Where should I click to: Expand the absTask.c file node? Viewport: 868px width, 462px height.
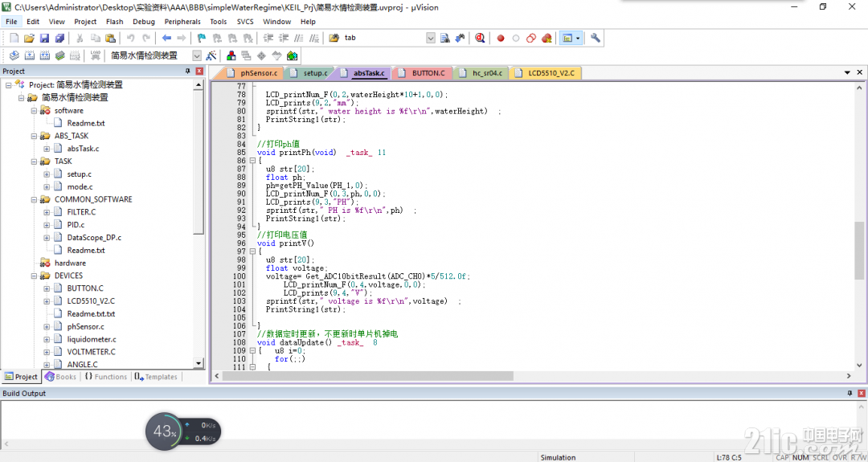(x=47, y=149)
